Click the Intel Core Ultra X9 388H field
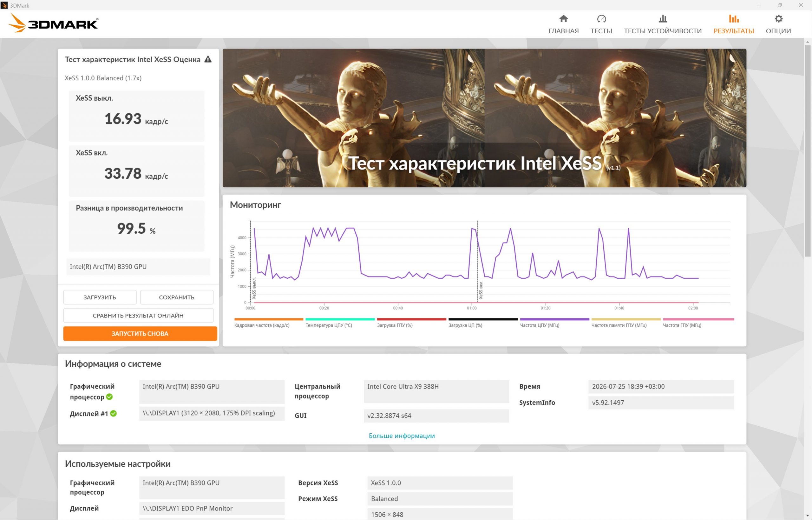 coord(436,391)
